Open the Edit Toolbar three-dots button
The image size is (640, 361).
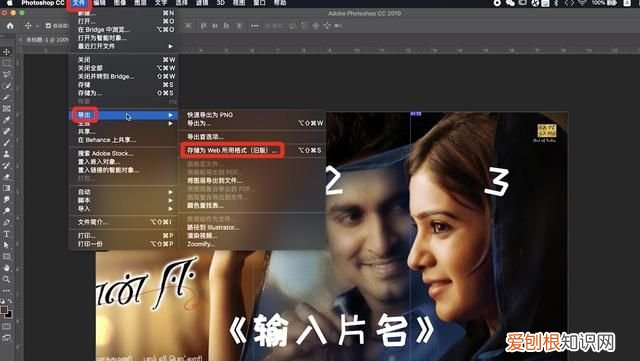click(x=7, y=291)
